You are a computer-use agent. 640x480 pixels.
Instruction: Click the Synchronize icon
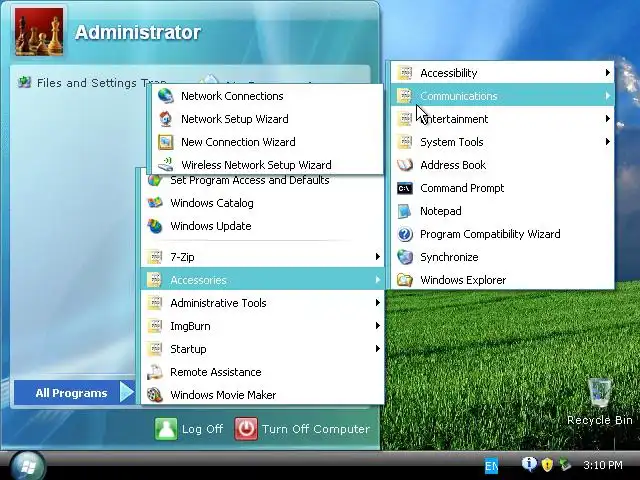click(405, 257)
